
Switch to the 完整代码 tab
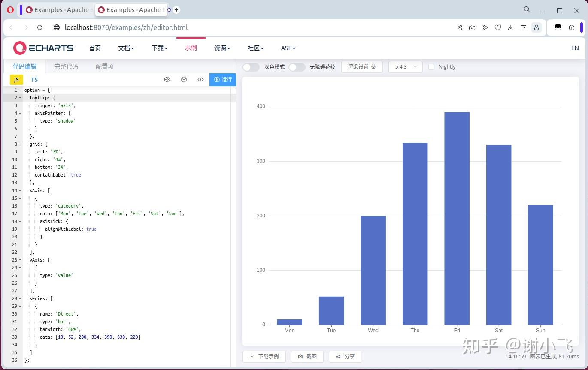[x=66, y=66]
